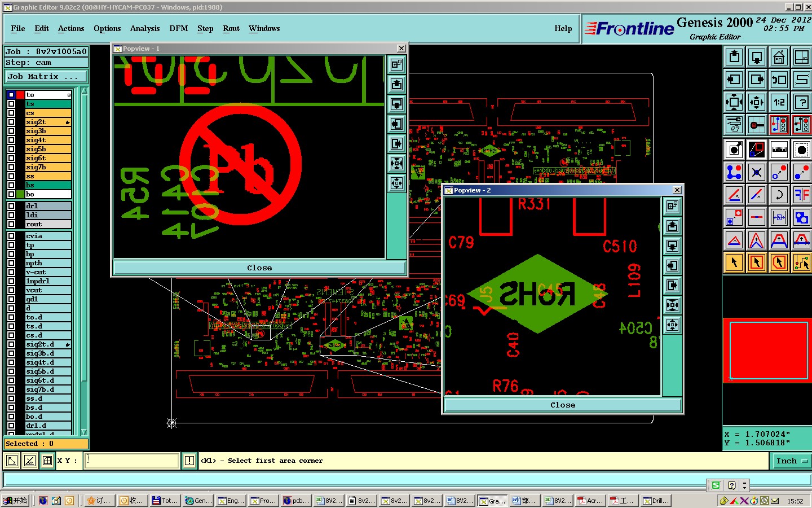Open the wrench and palette display settings icon

(x=734, y=125)
